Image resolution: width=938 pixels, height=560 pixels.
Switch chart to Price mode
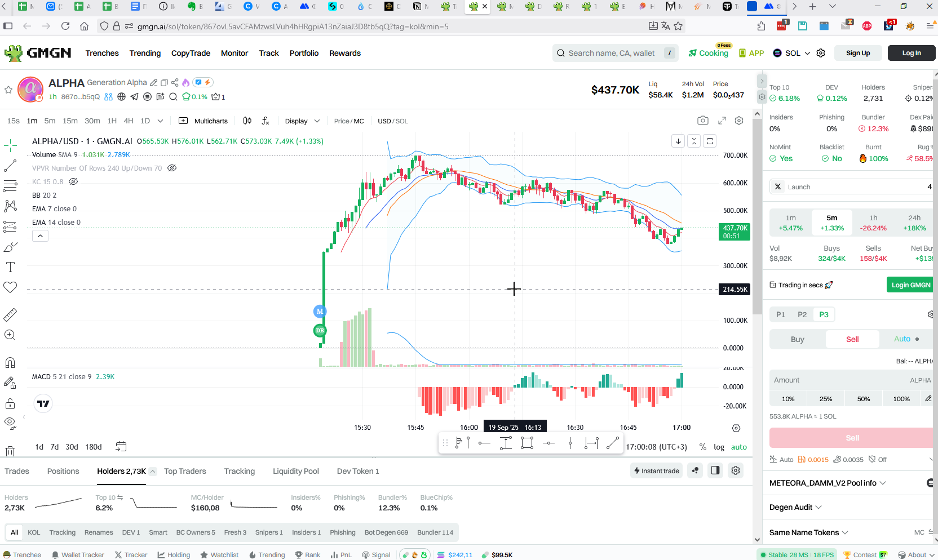click(341, 121)
